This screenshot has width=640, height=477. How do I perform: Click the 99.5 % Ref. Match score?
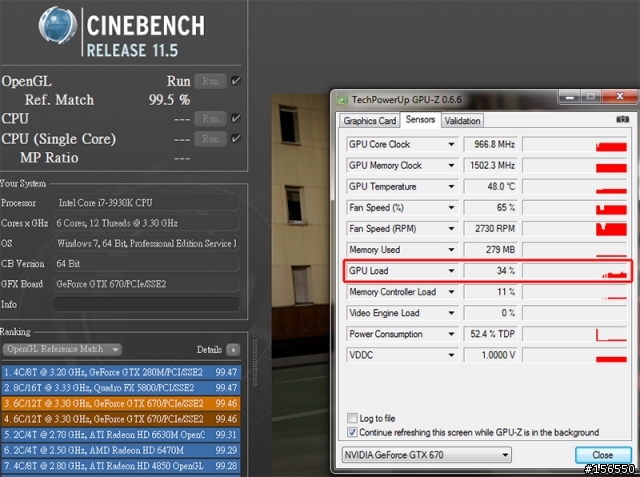(x=169, y=100)
